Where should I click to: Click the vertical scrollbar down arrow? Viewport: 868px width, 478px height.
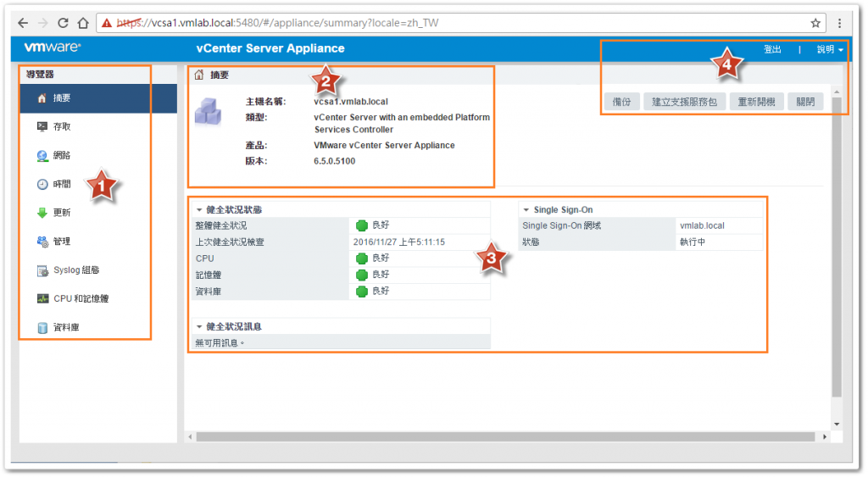point(837,425)
